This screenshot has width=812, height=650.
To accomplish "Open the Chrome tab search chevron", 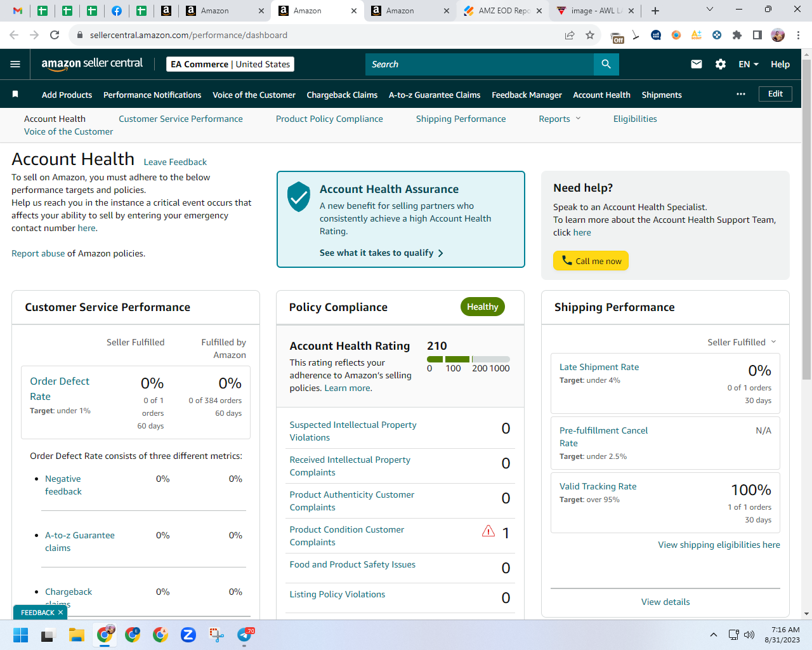I will [x=710, y=10].
